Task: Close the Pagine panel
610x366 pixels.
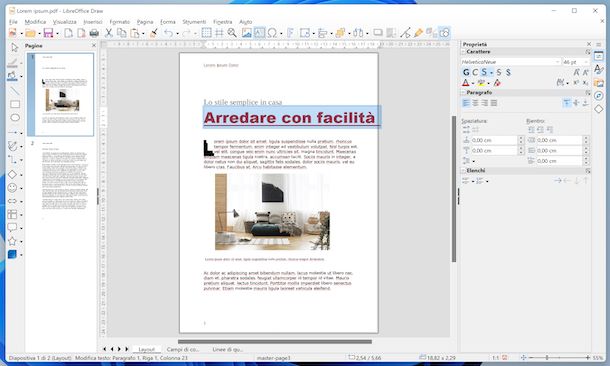Action: click(93, 46)
